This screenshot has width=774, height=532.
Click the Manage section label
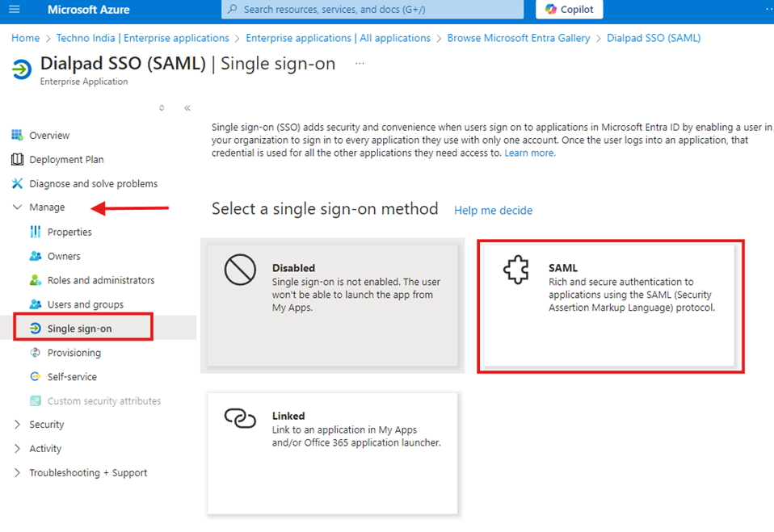pos(47,207)
